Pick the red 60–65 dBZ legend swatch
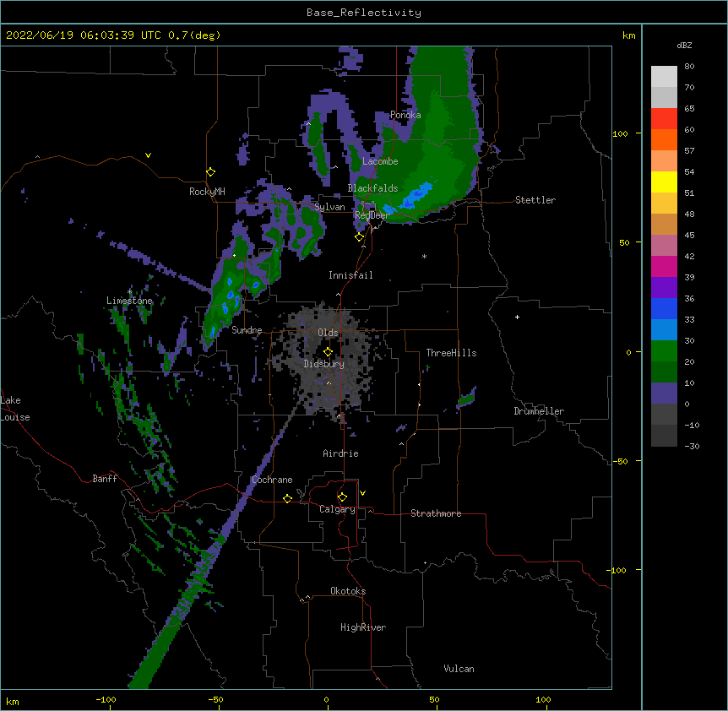This screenshot has width=728, height=711. click(x=664, y=119)
